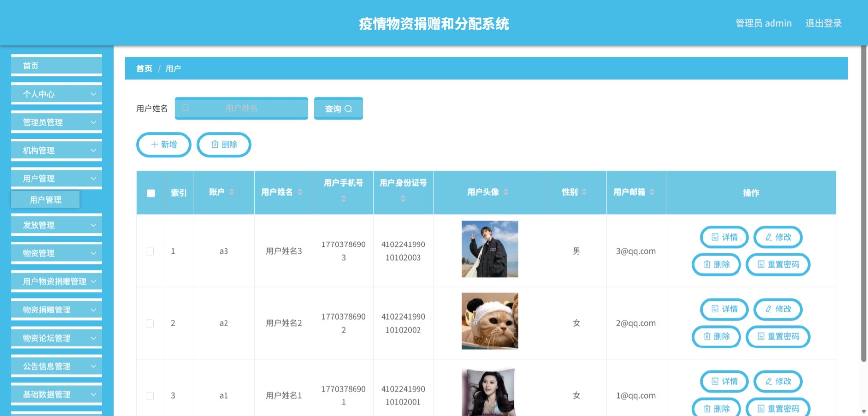Click 用户姓名3 name cell

[x=284, y=251]
